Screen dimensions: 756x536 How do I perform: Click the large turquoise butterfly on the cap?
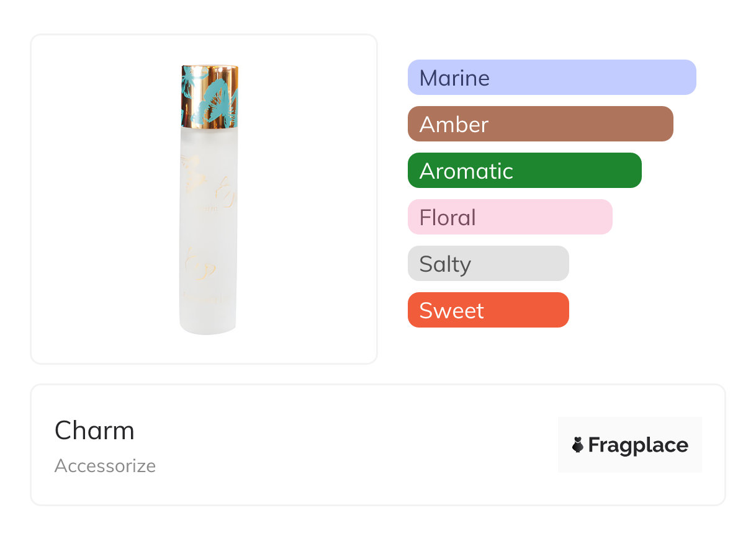pos(215,99)
